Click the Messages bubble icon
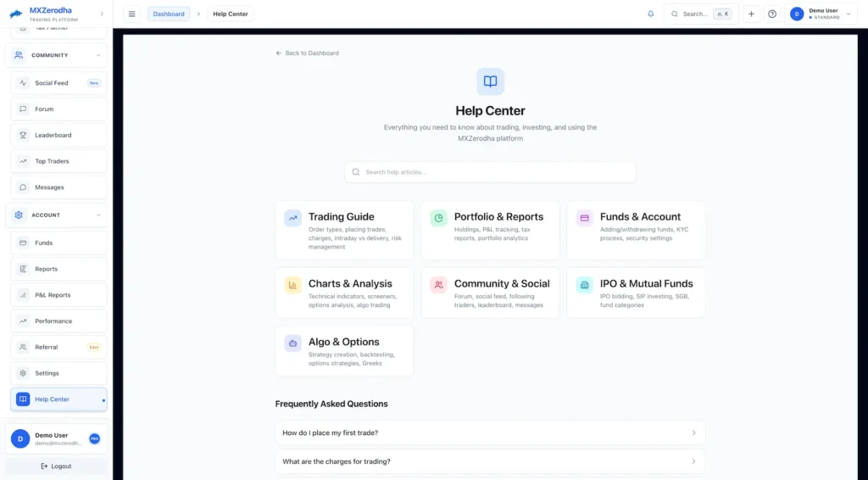Screen dimensions: 868x480 pos(23,187)
